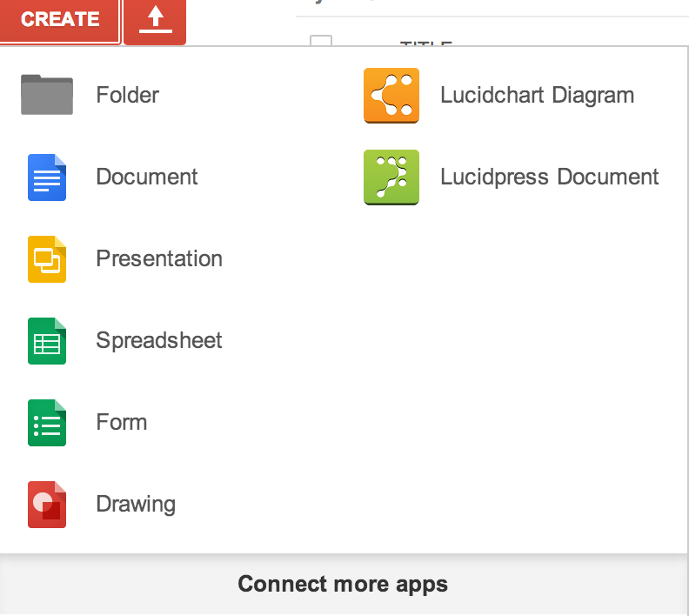The height and width of the screenshot is (616, 689).
Task: Choose Document from the create menu
Action: point(147,177)
